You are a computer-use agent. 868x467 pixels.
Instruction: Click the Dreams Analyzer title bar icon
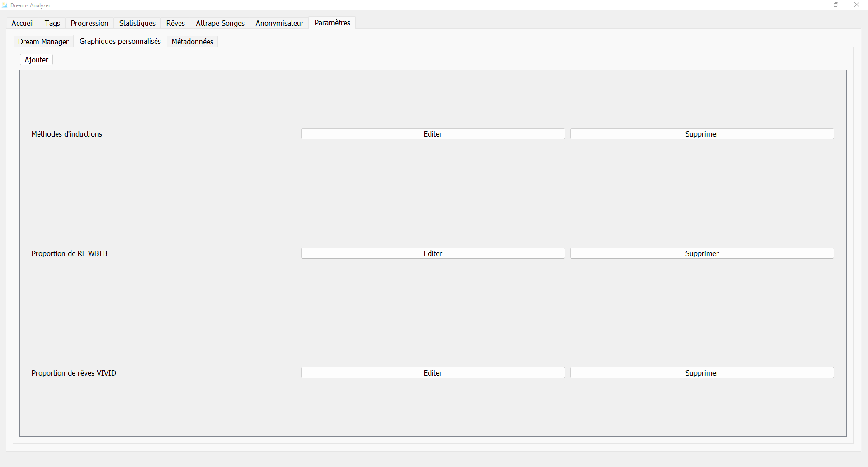click(x=5, y=5)
